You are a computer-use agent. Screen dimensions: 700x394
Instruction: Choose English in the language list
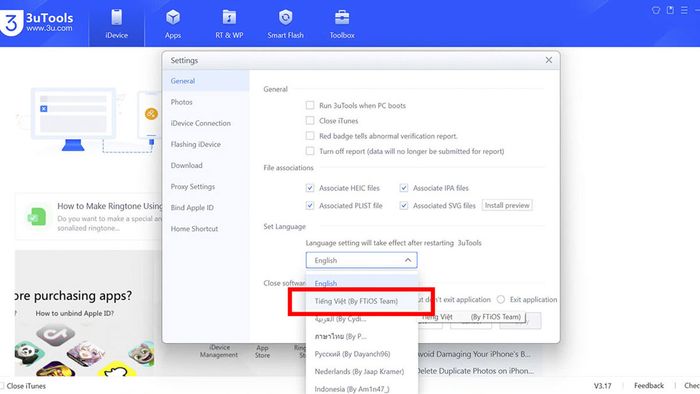tap(362, 283)
